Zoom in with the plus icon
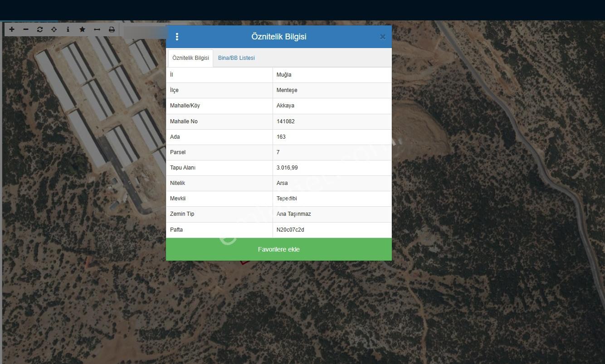The image size is (605, 364). (x=12, y=29)
